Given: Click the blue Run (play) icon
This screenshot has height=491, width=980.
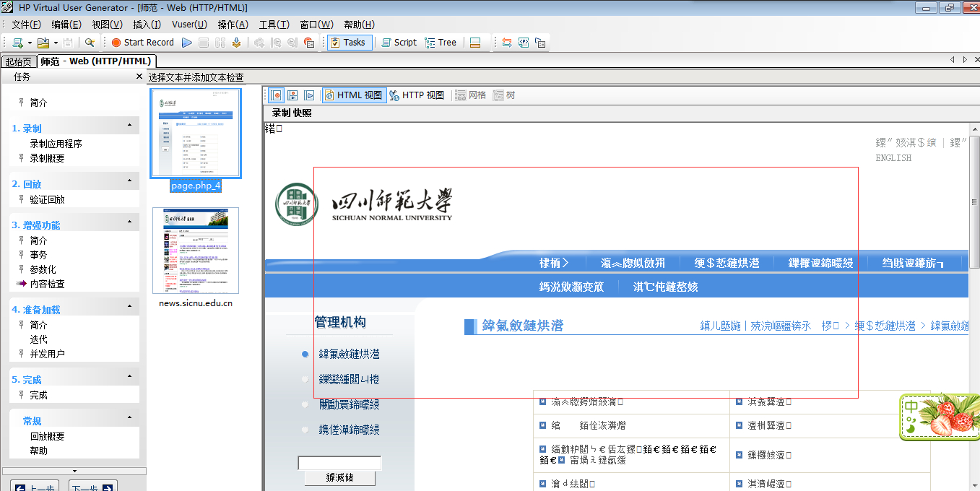Looking at the screenshot, I should [187, 43].
